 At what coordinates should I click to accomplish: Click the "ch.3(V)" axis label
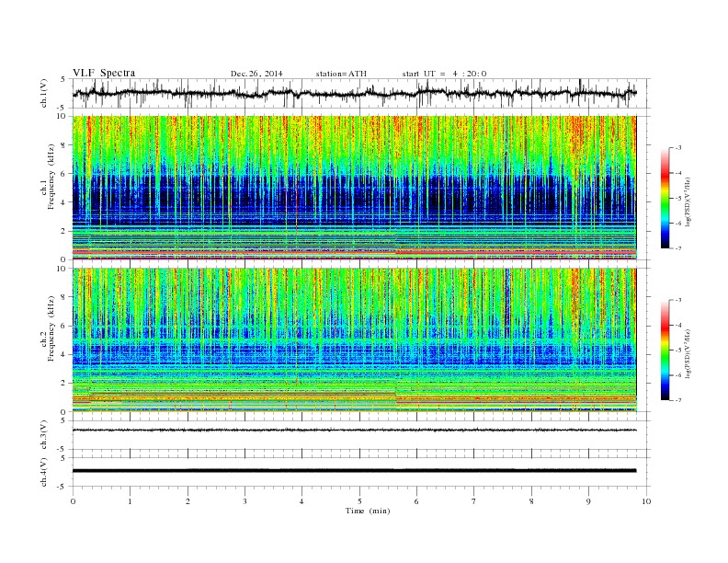44,435
